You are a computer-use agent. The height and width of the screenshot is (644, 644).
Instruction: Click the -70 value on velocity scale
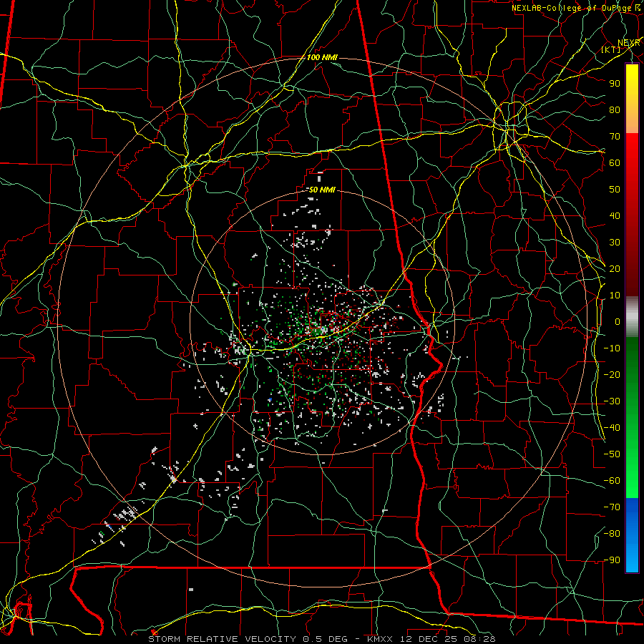(612, 507)
